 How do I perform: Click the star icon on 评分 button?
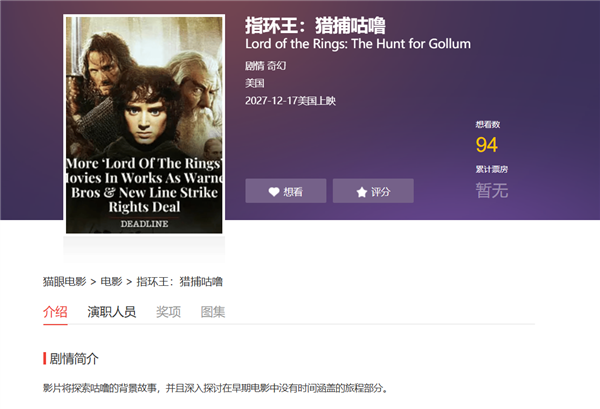click(362, 192)
